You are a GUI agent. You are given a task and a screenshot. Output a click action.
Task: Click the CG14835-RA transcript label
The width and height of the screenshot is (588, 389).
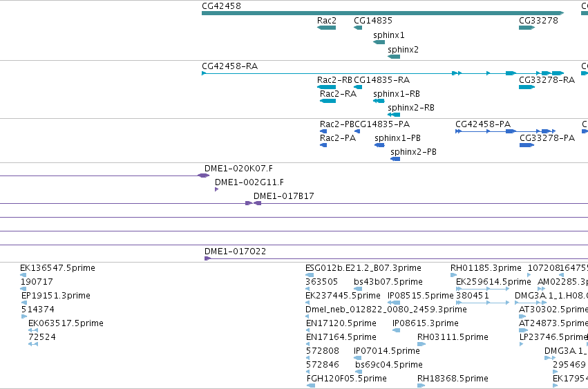click(381, 80)
